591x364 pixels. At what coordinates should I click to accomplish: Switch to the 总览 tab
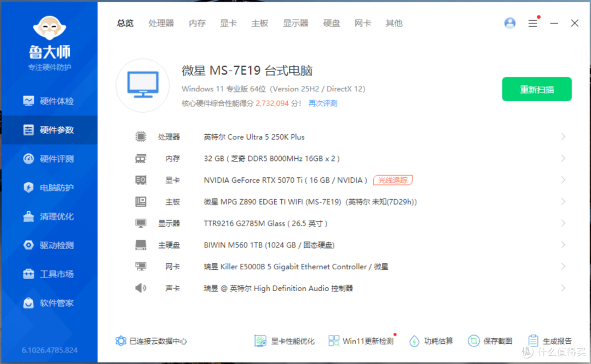pyautogui.click(x=125, y=24)
